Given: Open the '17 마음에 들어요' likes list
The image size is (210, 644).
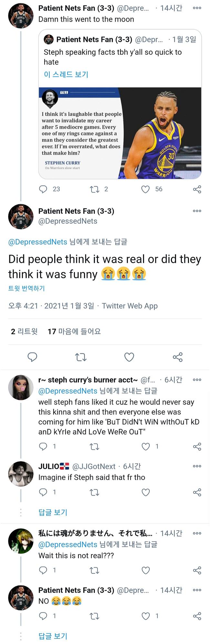Looking at the screenshot, I should (x=74, y=331).
